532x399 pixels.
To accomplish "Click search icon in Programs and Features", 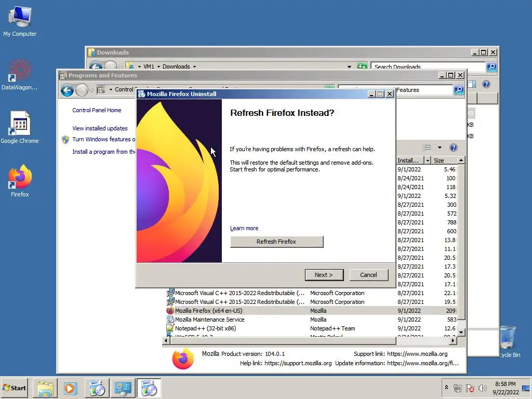I will tap(459, 90).
